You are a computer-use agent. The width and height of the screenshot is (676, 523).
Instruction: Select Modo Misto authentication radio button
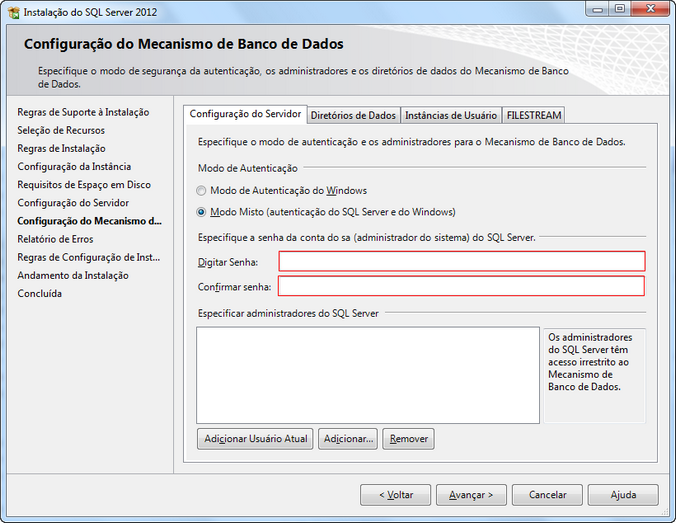pyautogui.click(x=201, y=212)
